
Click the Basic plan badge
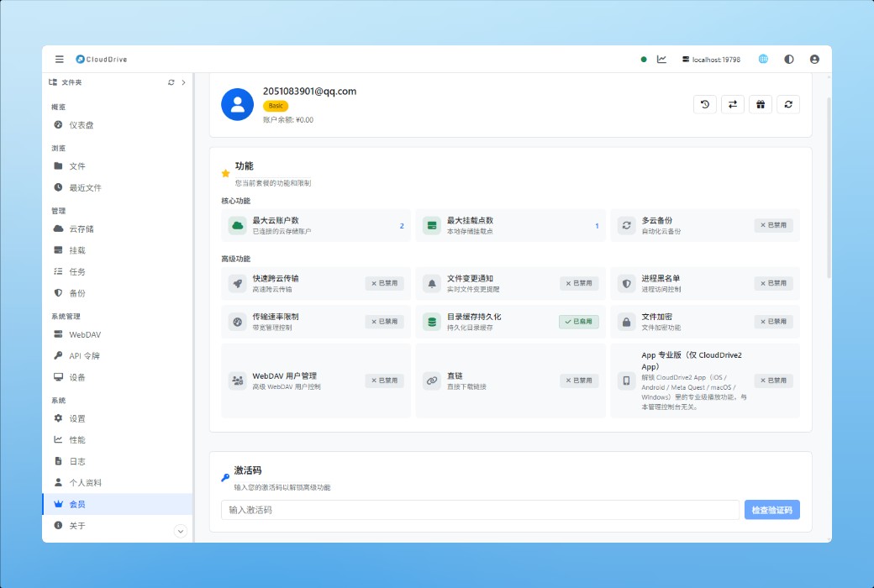[276, 106]
